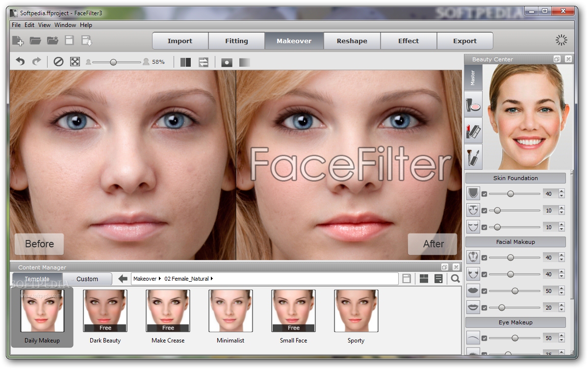Increase second Skin Foundation value 10 stepper

tap(562, 208)
